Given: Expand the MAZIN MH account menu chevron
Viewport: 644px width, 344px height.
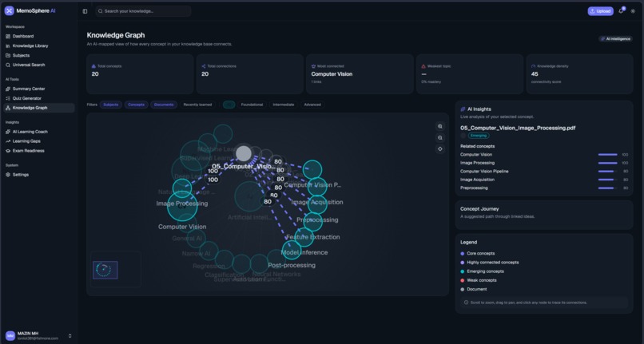Looking at the screenshot, I should point(70,336).
